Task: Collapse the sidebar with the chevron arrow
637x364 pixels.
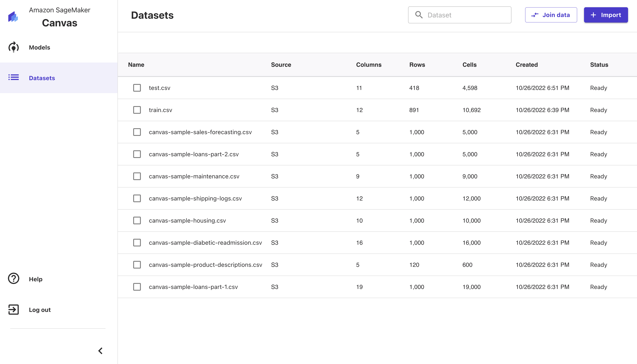Action: [100, 351]
